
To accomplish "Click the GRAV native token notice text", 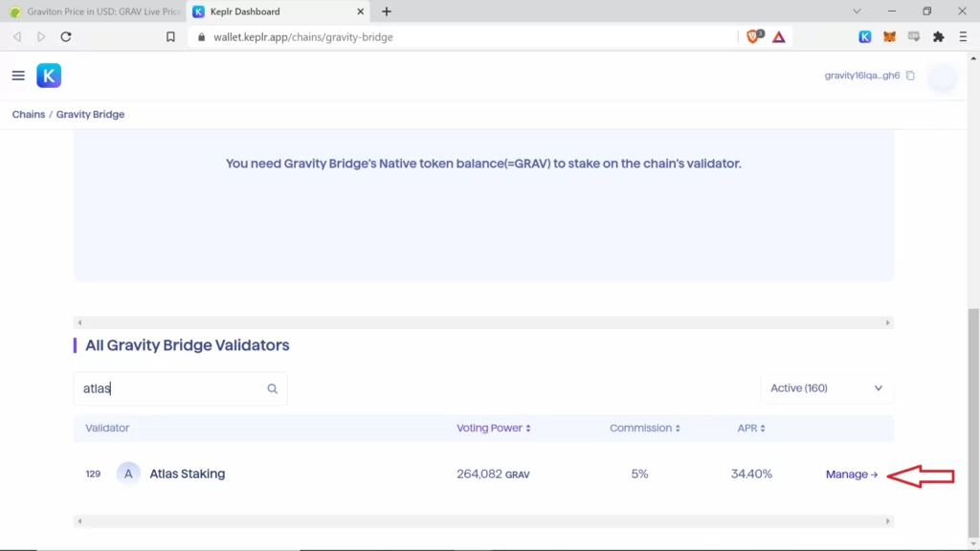I will click(483, 164).
